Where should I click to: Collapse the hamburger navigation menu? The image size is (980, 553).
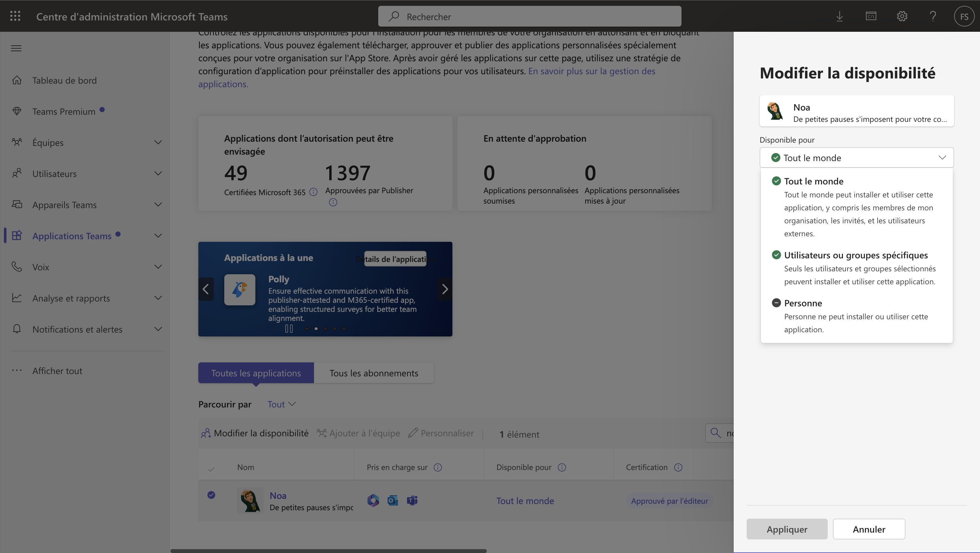click(x=16, y=48)
